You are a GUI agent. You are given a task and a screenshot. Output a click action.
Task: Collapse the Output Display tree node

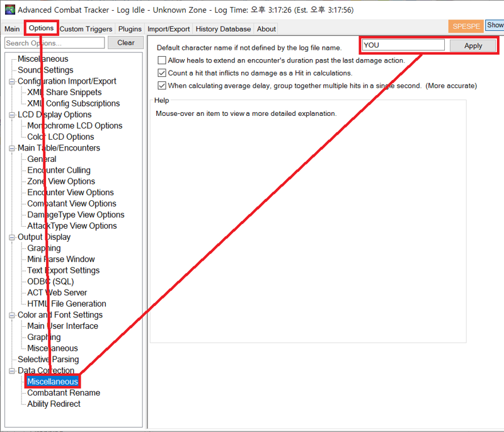point(12,237)
